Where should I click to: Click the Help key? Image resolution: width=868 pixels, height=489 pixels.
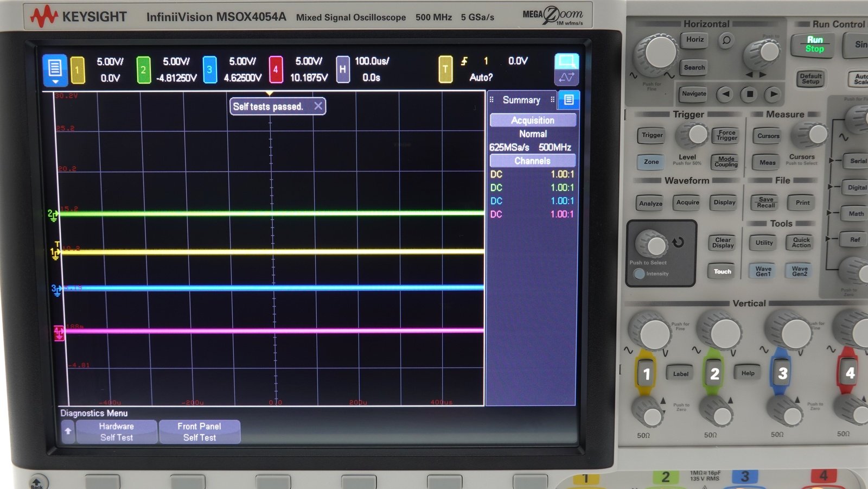748,373
